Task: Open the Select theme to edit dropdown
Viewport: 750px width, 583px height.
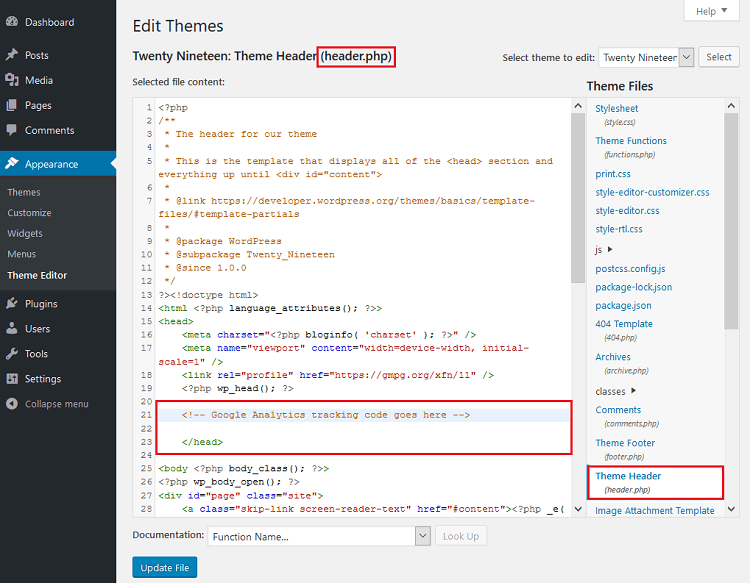Action: [646, 57]
